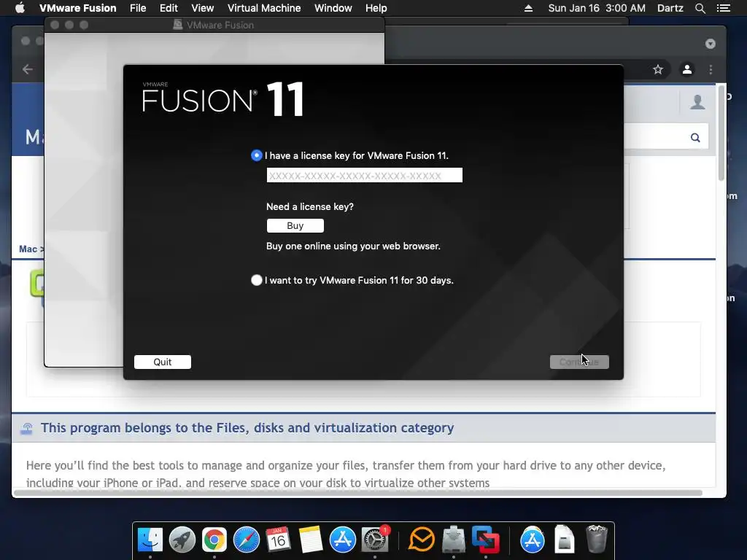Click the webpage search magnifier icon
Viewport: 747px width, 560px height.
click(x=695, y=138)
